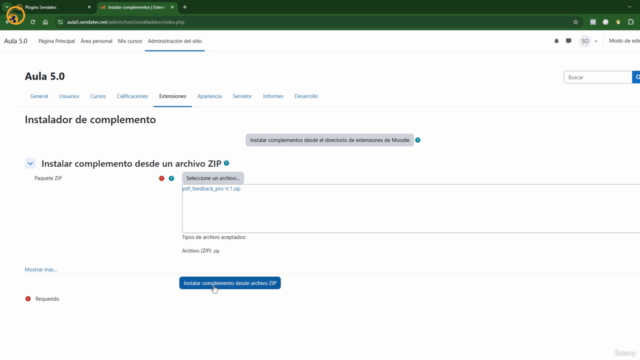Open Mis cursos
The image size is (640, 360).
[x=130, y=41]
